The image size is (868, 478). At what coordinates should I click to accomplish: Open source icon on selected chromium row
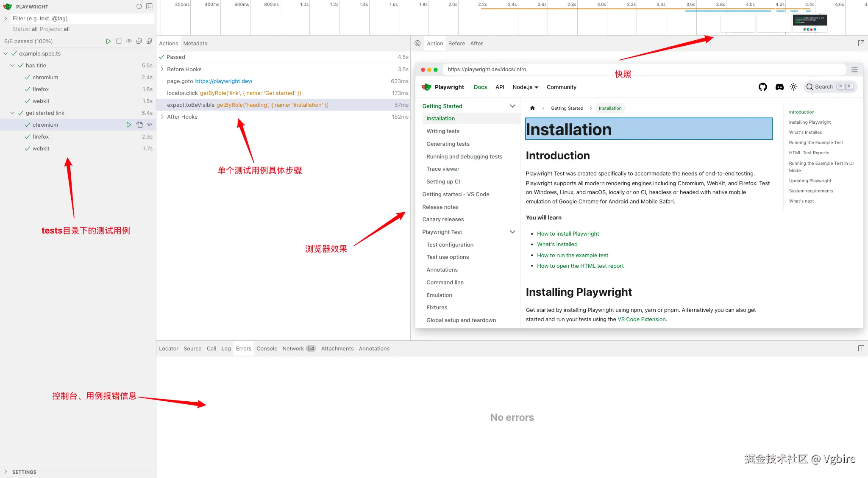[139, 125]
